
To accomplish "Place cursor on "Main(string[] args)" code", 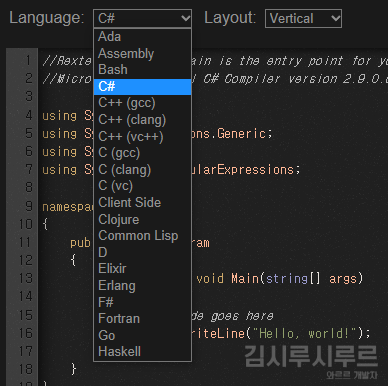I will (297, 278).
